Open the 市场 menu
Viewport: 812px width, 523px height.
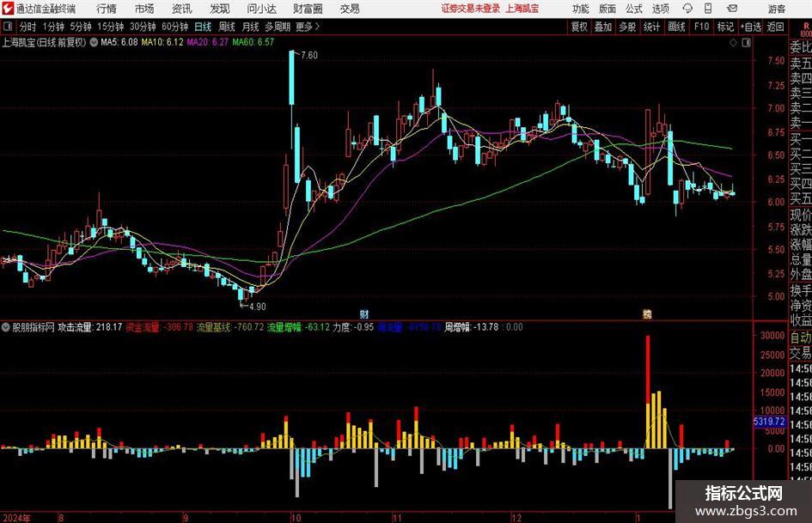144,9
